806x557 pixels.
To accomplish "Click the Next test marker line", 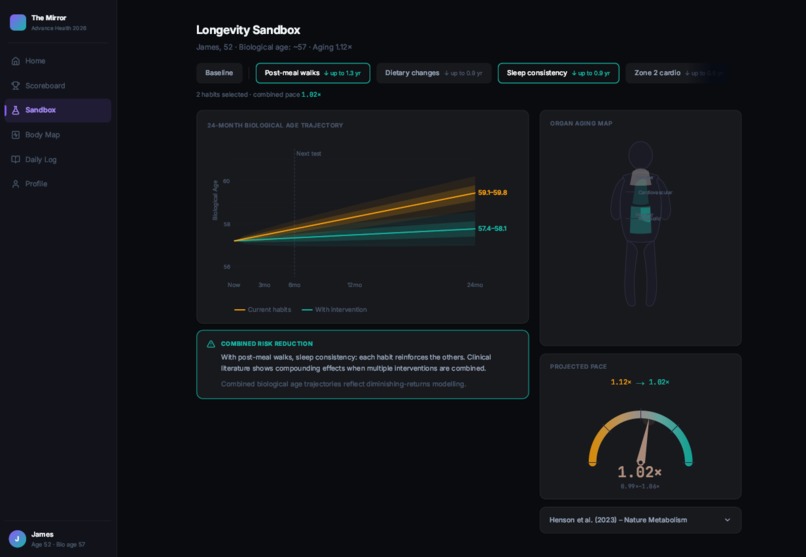I will tap(295, 213).
